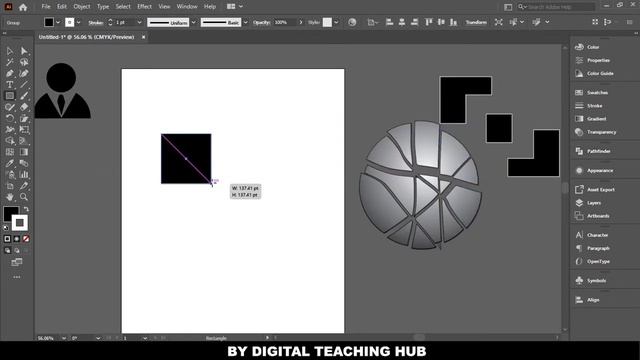Open the Edit menu
Viewport: 640px width, 360px height.
tap(62, 7)
